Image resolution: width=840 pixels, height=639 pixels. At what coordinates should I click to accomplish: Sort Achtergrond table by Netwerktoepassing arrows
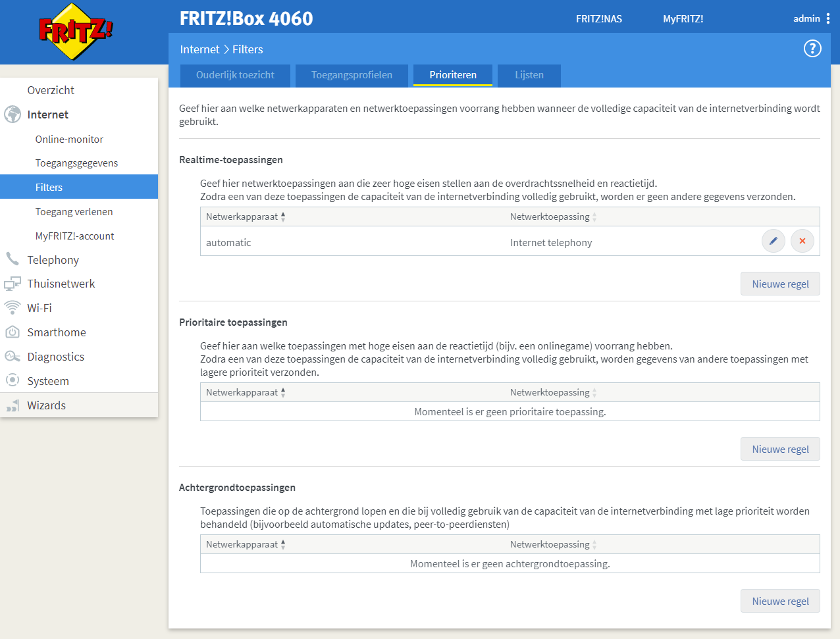click(x=594, y=544)
